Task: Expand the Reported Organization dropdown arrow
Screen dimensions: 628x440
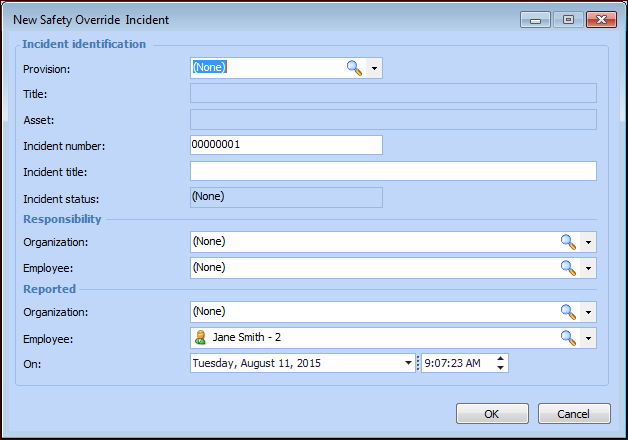Action: (588, 312)
